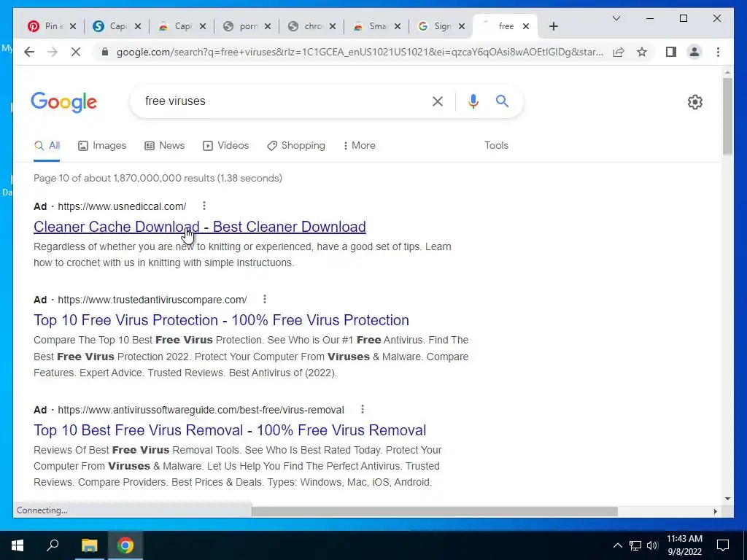
Task: Open the network status tray icon
Action: pos(635,545)
